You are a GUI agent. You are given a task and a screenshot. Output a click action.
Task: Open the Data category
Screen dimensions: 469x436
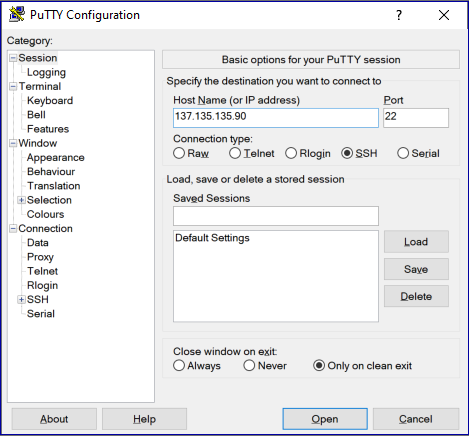[38, 243]
